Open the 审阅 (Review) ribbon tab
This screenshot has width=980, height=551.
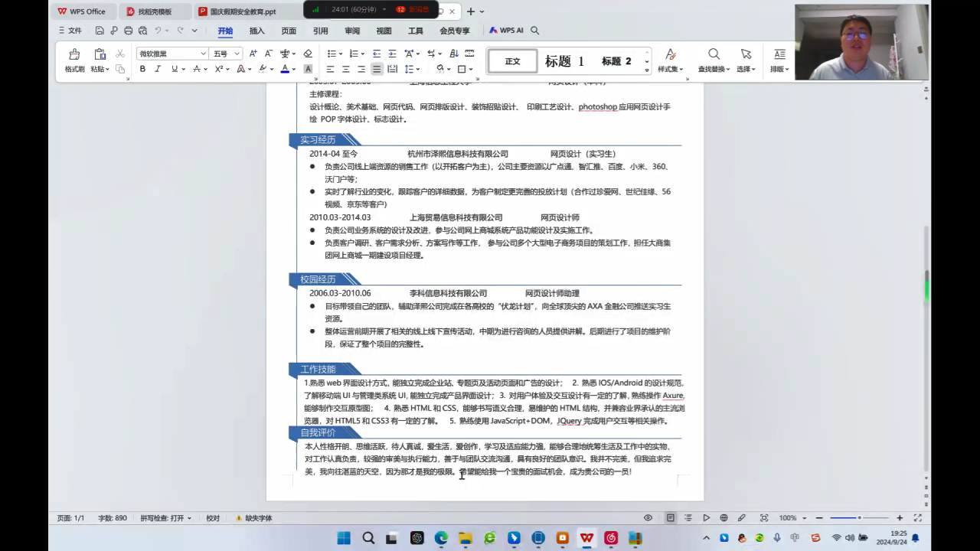[x=352, y=31]
